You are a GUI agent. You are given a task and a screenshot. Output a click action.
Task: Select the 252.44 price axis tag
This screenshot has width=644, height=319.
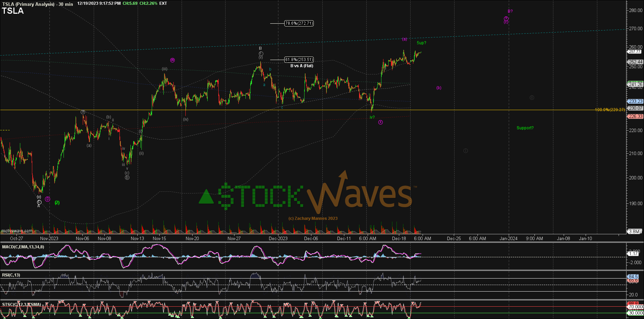coord(635,62)
